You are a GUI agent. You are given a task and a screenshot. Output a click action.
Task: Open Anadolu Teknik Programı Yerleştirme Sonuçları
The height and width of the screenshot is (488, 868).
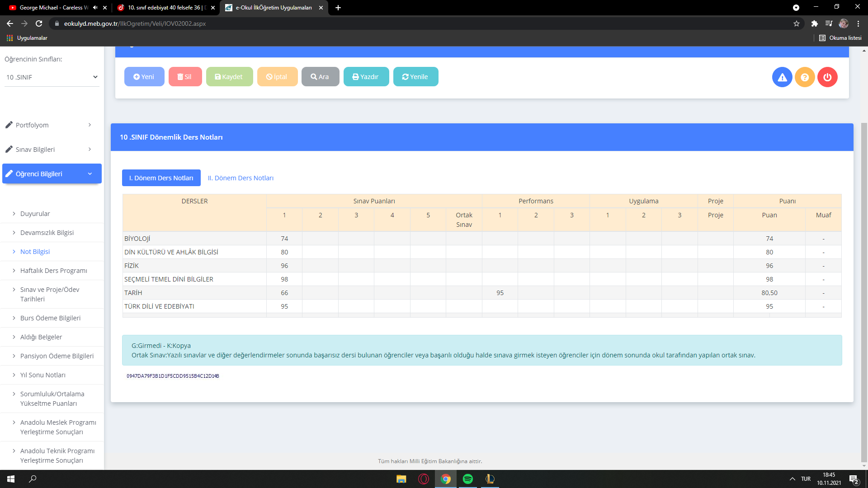(57, 455)
